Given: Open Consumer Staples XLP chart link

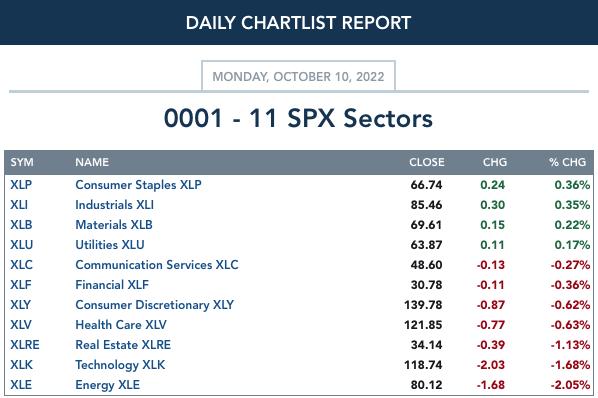Looking at the screenshot, I should click(138, 185).
